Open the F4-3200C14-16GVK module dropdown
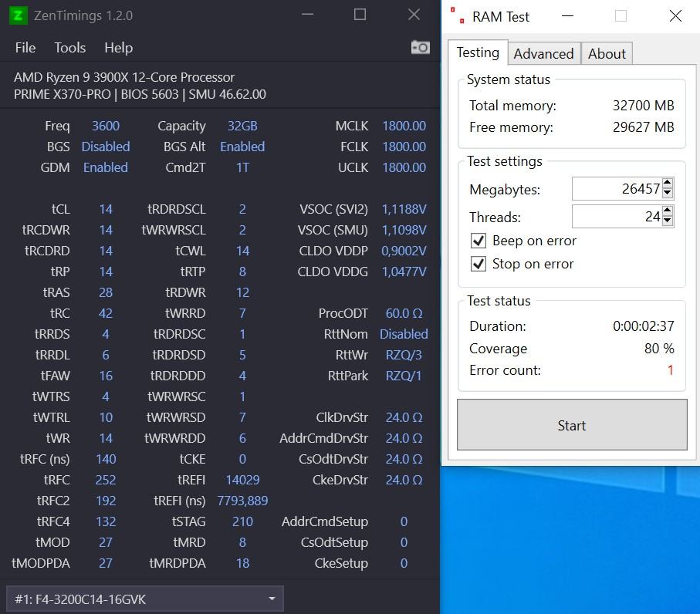700x614 pixels. 145,599
